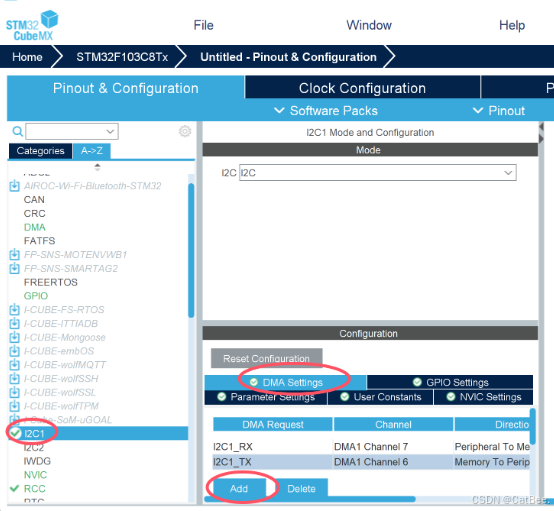554x511 pixels.
Task: Click the Channel column header
Action: (x=393, y=424)
